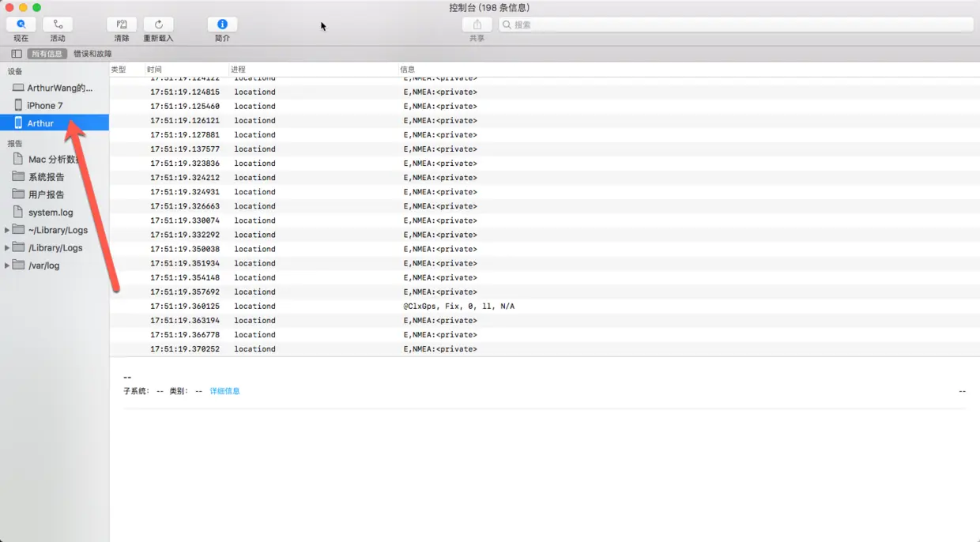Viewport: 980px width, 542px height.
Task: Select log row at 17:51:19.126121
Action: pos(545,120)
